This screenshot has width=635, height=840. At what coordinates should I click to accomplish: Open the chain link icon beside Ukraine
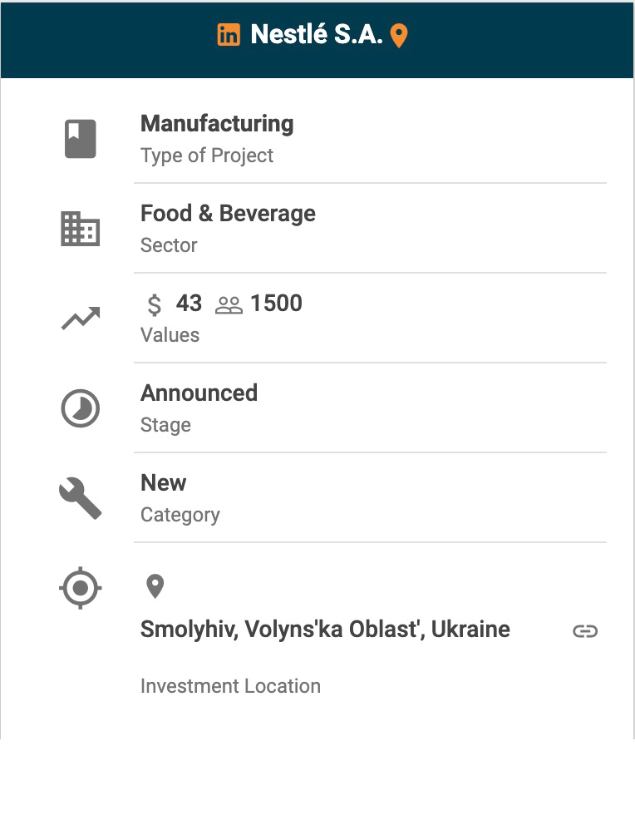[x=585, y=631]
